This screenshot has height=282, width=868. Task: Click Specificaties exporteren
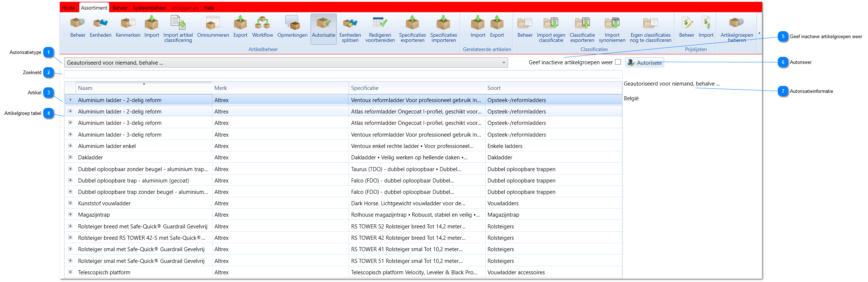[x=412, y=29]
